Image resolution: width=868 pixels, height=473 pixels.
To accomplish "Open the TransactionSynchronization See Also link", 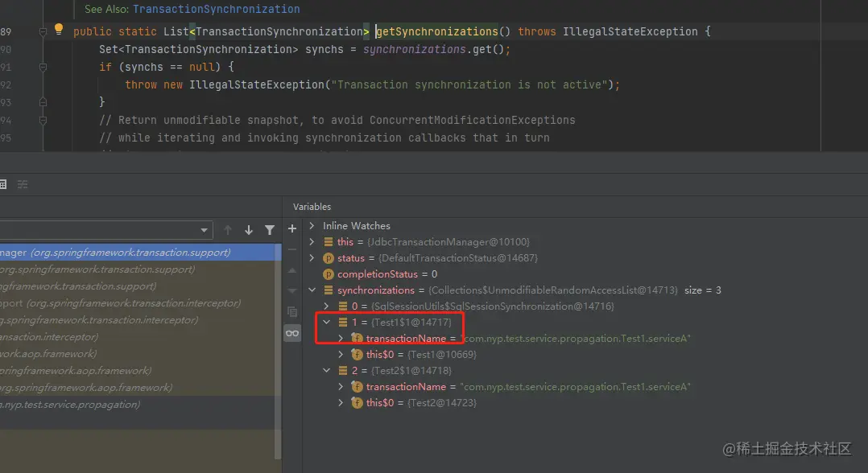I will (x=216, y=9).
